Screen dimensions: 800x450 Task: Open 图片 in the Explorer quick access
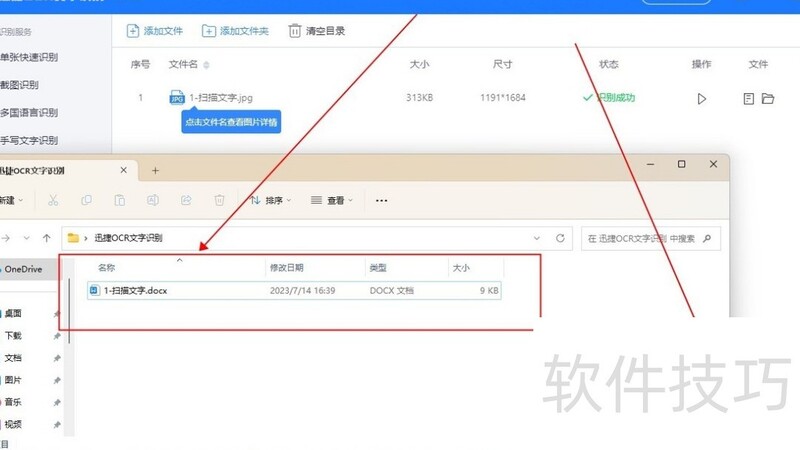(13, 380)
